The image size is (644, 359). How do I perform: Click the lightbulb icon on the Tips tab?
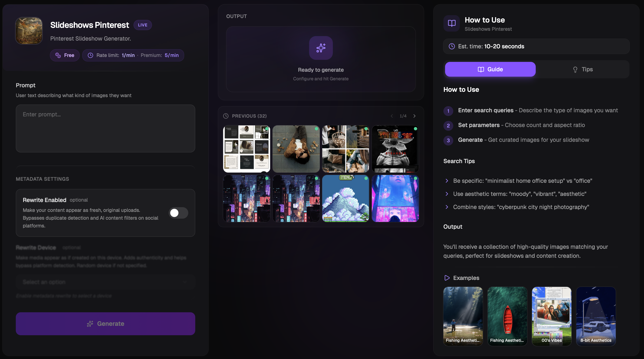(x=575, y=69)
